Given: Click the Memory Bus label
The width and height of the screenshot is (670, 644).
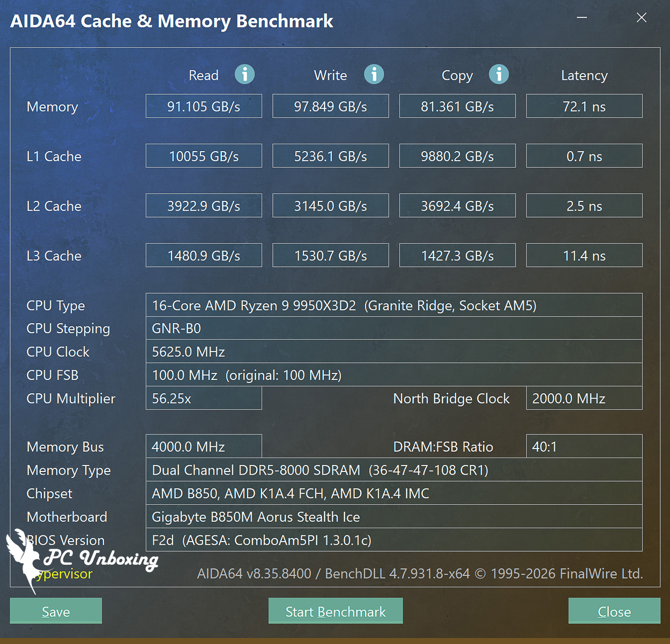Looking at the screenshot, I should [x=65, y=447].
